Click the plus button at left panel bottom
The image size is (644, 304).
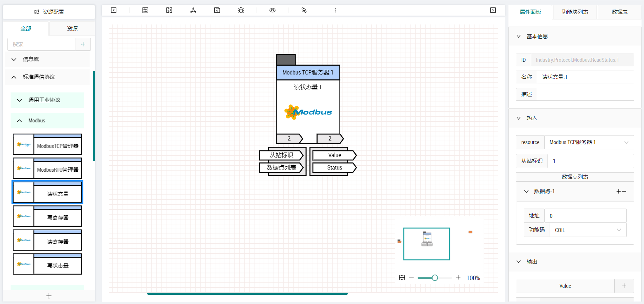(49, 296)
